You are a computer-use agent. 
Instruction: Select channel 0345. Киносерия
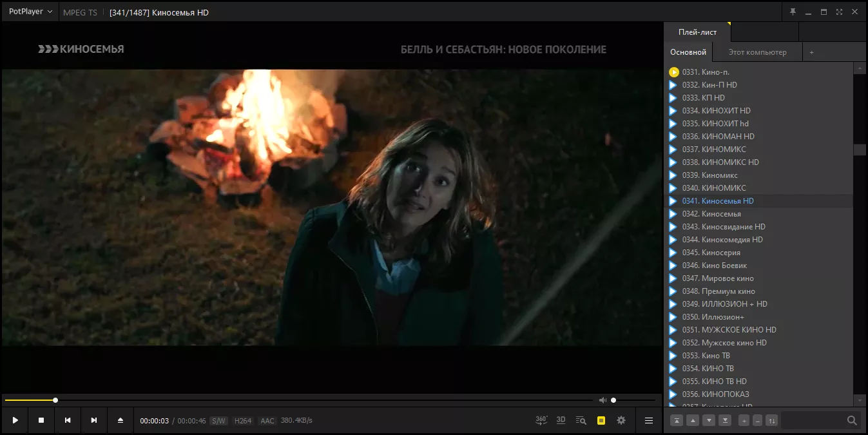coord(758,253)
